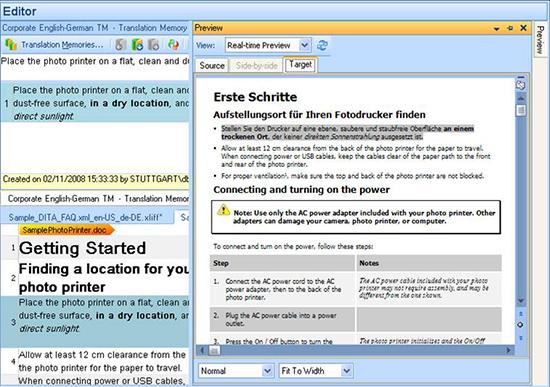This screenshot has height=387, width=550.
Task: Click the gray icon right after Translation Memories…
Action: pos(121,45)
